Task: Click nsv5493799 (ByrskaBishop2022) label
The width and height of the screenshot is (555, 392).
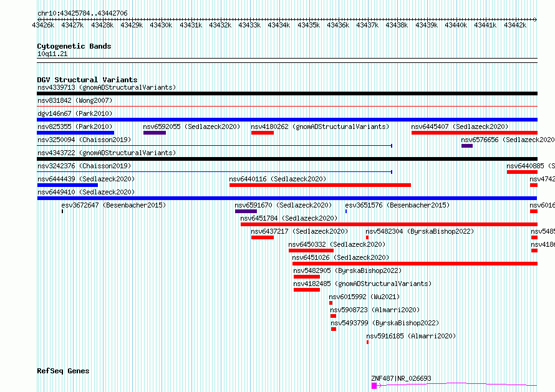Action: pyautogui.click(x=385, y=323)
